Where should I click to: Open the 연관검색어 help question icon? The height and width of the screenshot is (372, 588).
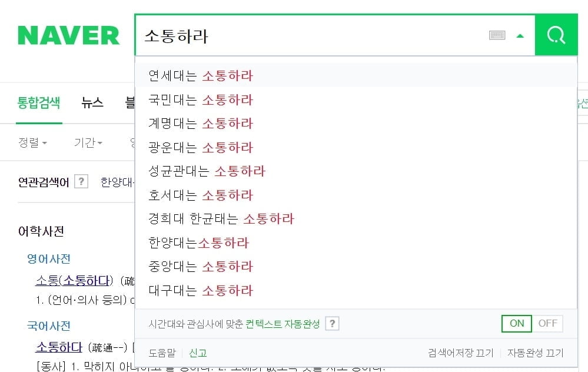(81, 181)
